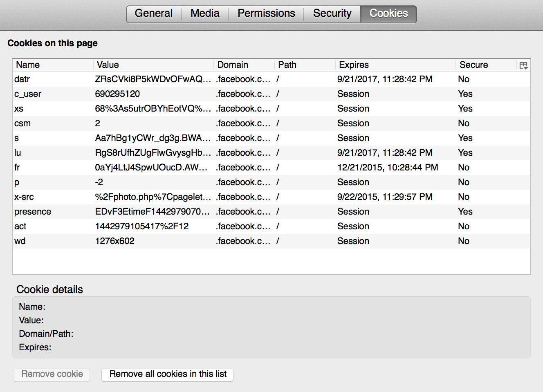Screen dimensions: 543x392
Task: Sort cookies by the Domain column
Action: click(233, 65)
